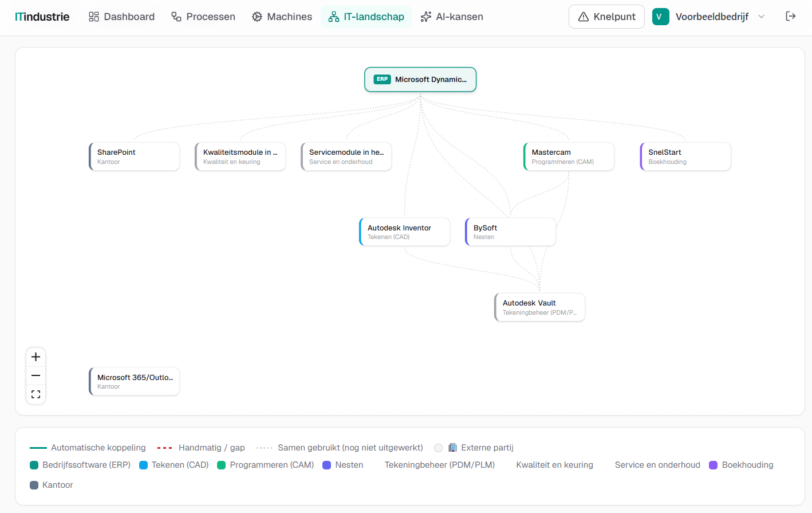Go to the Processen tab
Image resolution: width=812 pixels, height=513 pixels.
pos(203,17)
